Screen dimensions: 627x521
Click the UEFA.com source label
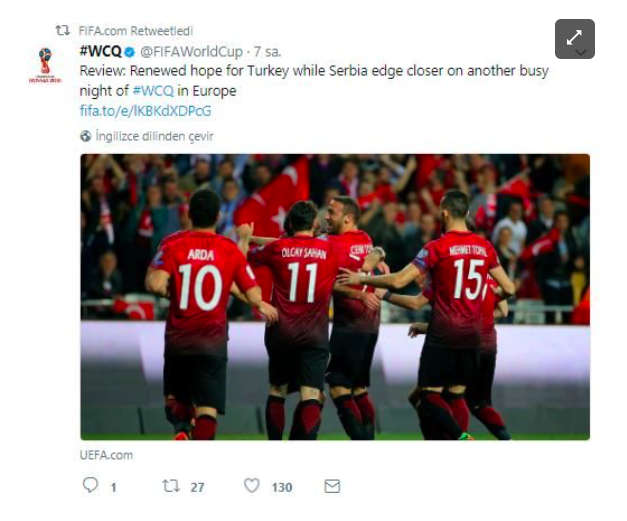coord(106,455)
